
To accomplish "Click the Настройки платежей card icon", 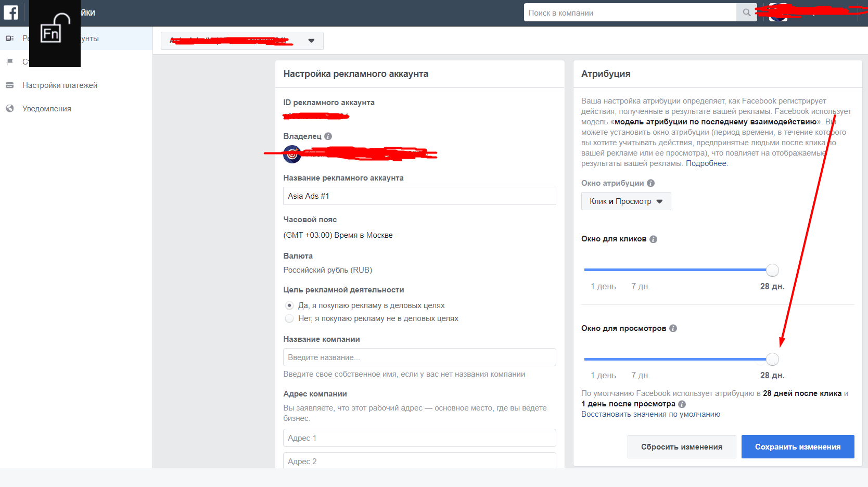I will [9, 85].
